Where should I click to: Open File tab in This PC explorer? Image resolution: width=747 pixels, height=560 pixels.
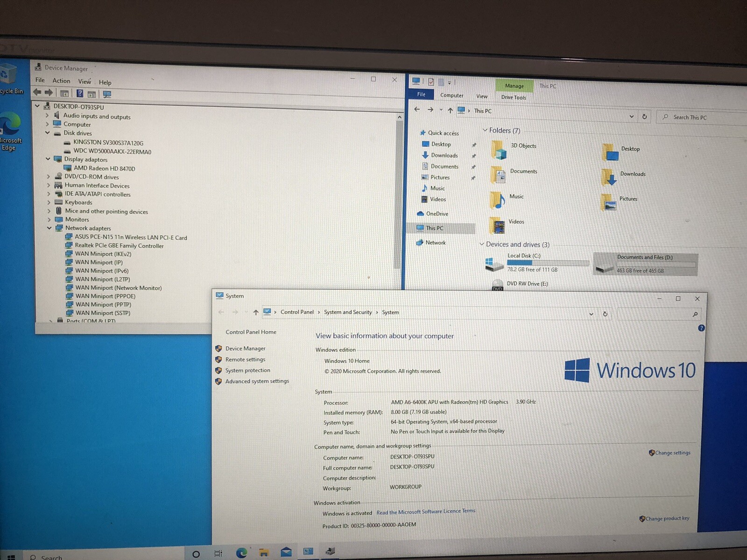pyautogui.click(x=421, y=94)
